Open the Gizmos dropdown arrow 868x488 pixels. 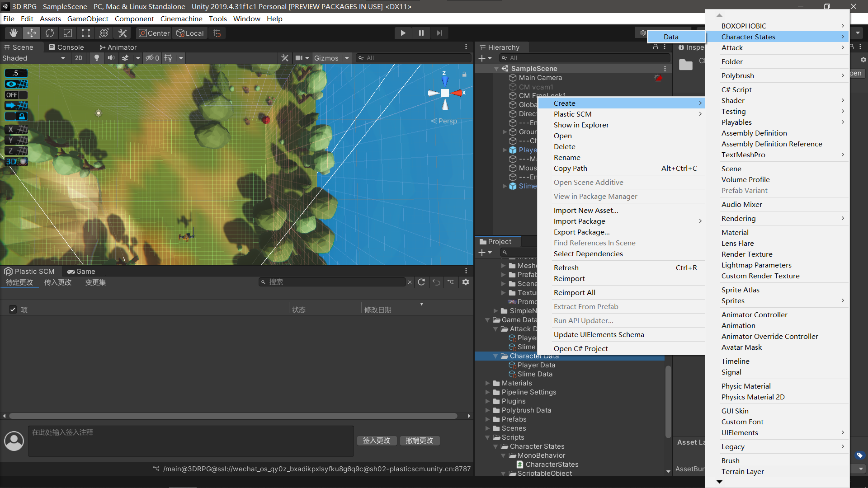tap(347, 58)
